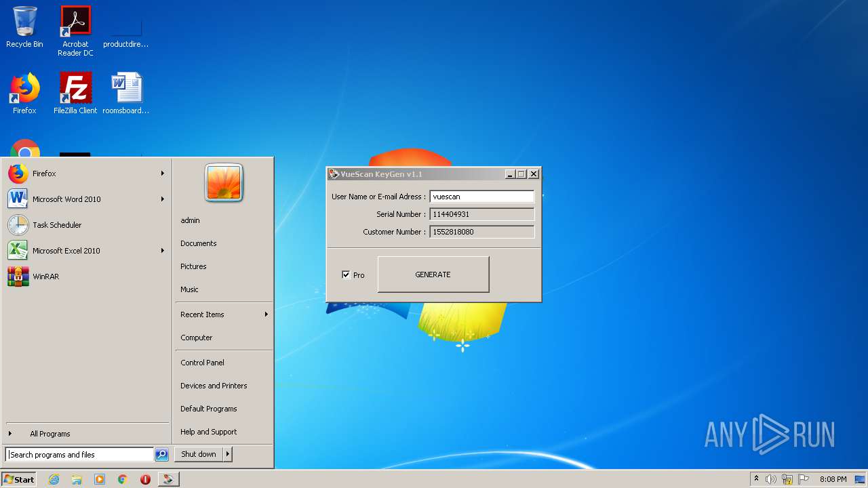Select the roomsboard... Word document icon
Viewport: 868px width, 488px height.
126,94
